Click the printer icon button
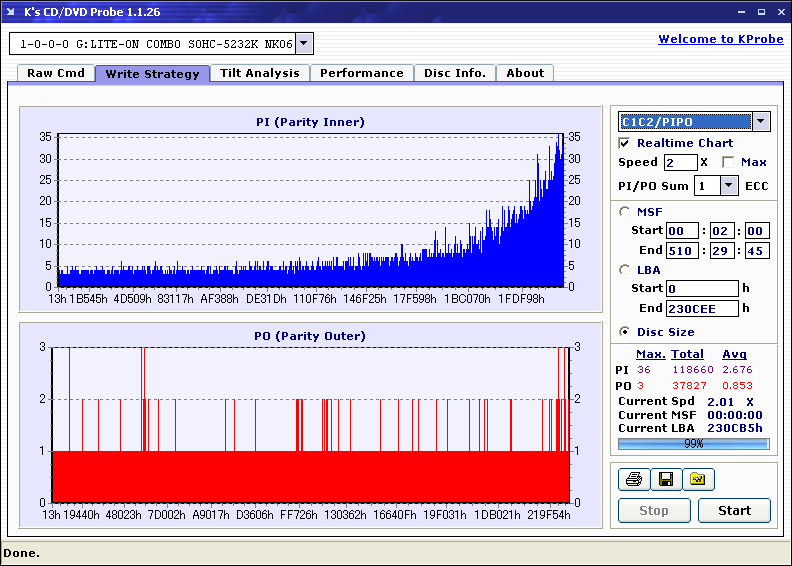The width and height of the screenshot is (792, 566). pyautogui.click(x=632, y=480)
